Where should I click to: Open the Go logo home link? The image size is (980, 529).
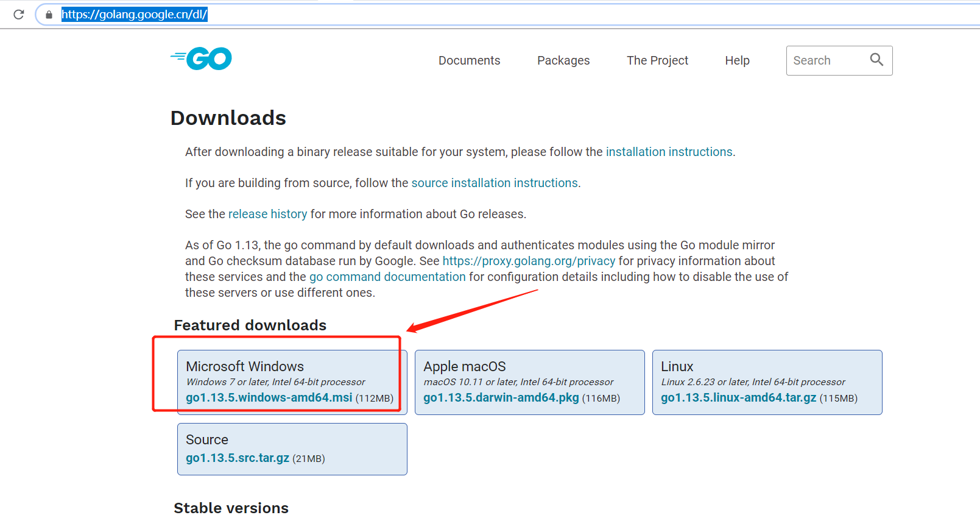(x=202, y=59)
